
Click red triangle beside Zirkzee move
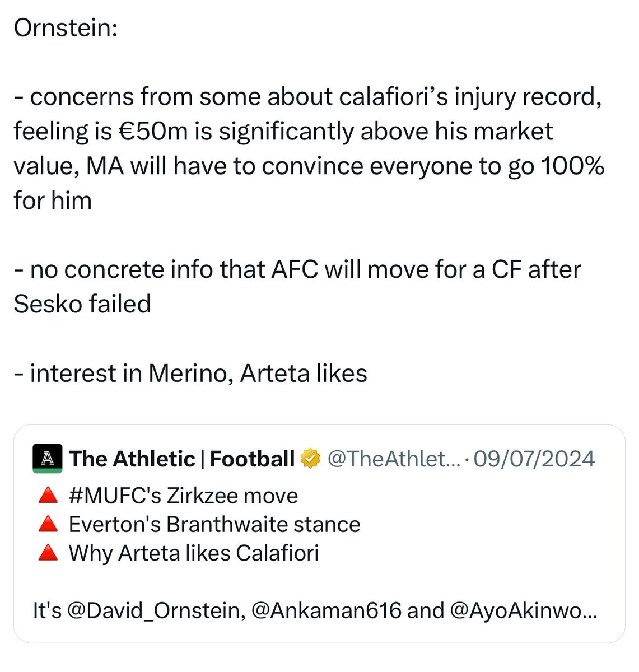click(x=48, y=496)
